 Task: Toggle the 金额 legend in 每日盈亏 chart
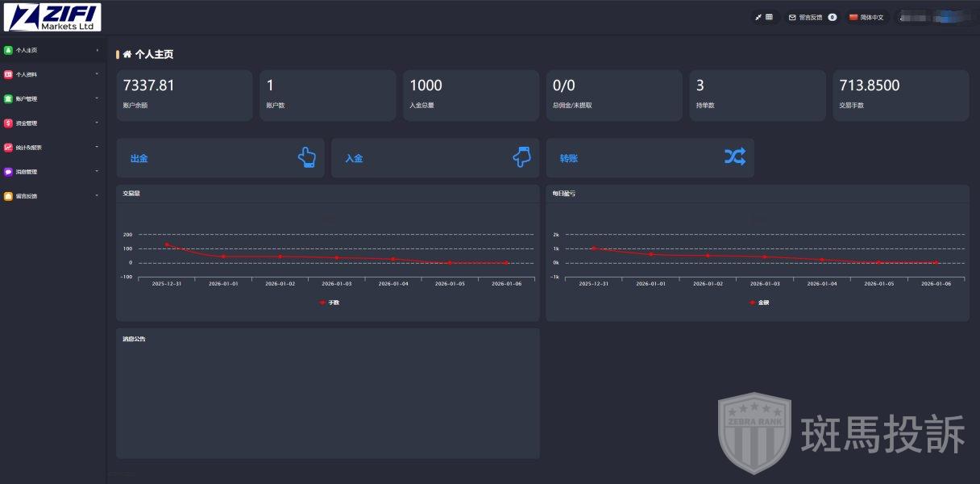tap(758, 302)
